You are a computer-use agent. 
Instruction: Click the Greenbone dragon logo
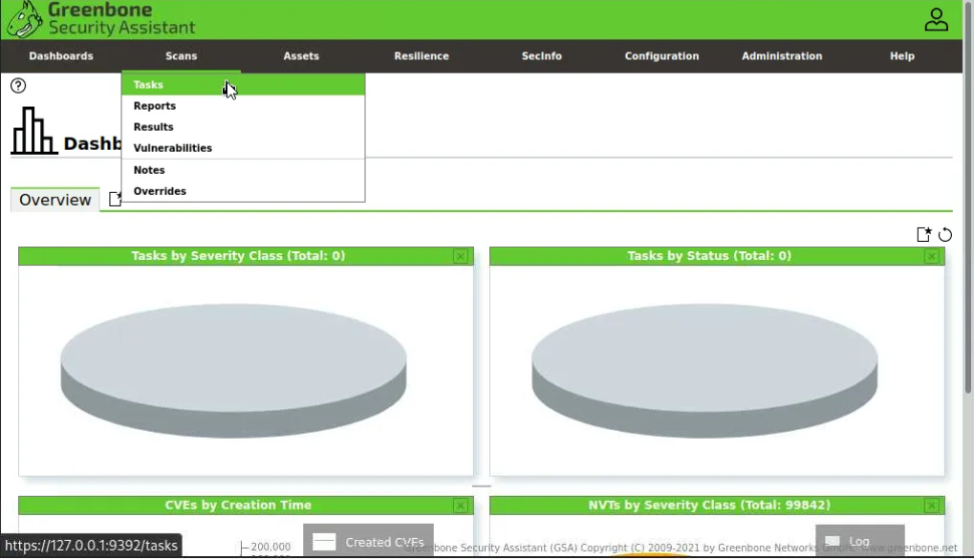pos(25,19)
